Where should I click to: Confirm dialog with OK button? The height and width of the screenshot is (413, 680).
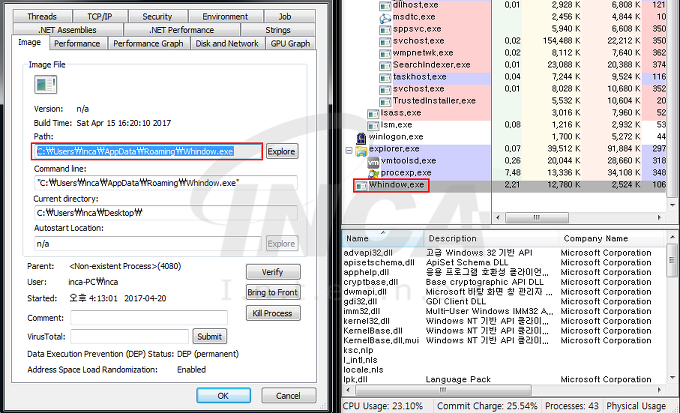coord(223,396)
